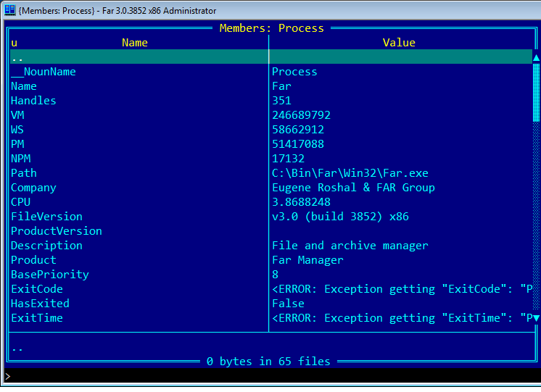Viewport: 541px width, 392px height.
Task: Click the value 246689792
Action: (x=301, y=115)
